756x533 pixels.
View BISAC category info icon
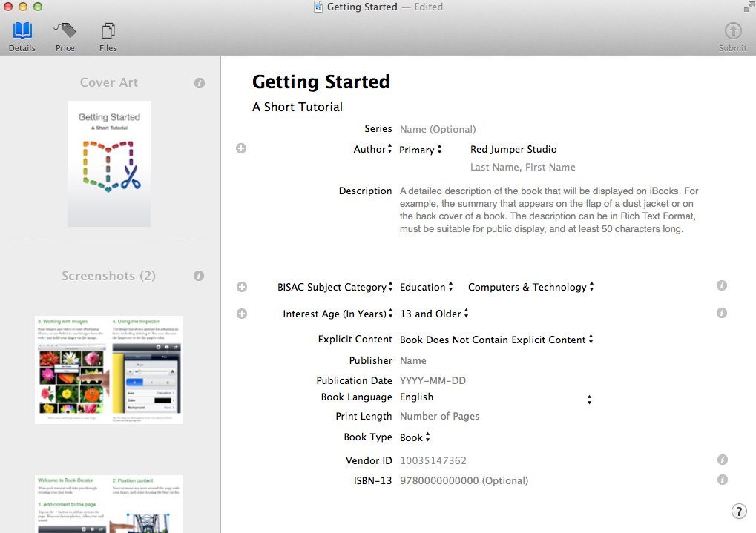pos(722,285)
